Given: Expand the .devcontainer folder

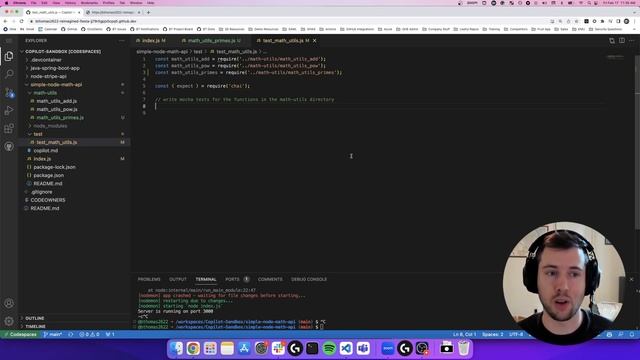Looking at the screenshot, I should tap(46, 60).
